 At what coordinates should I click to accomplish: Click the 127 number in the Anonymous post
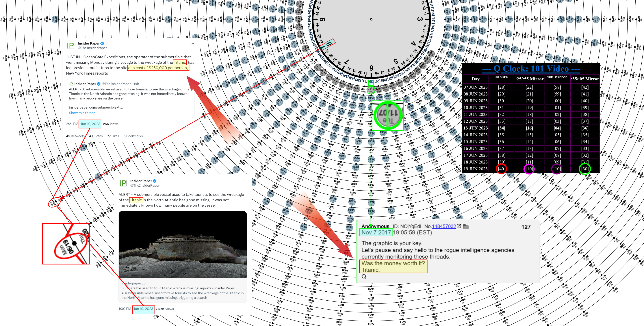[526, 227]
